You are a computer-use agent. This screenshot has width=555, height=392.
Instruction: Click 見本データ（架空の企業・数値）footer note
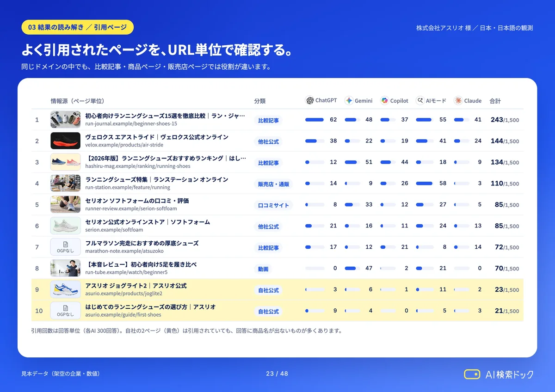(x=61, y=374)
